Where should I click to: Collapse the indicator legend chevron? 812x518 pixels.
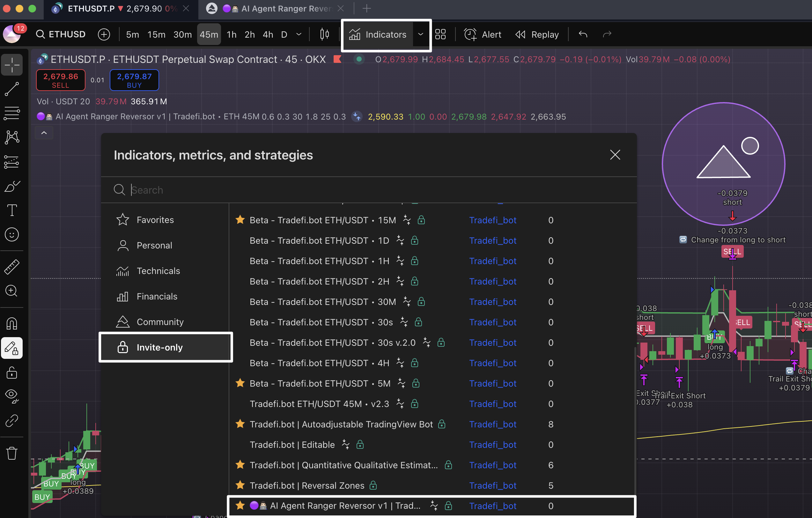click(44, 133)
